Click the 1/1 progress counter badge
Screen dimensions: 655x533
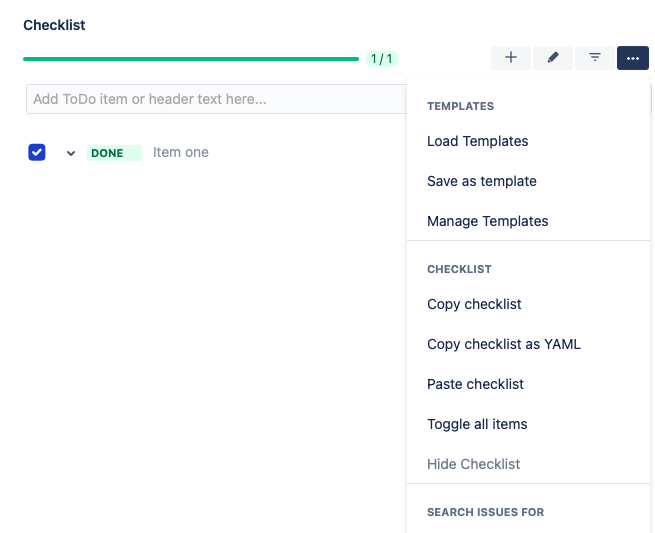[x=381, y=59]
